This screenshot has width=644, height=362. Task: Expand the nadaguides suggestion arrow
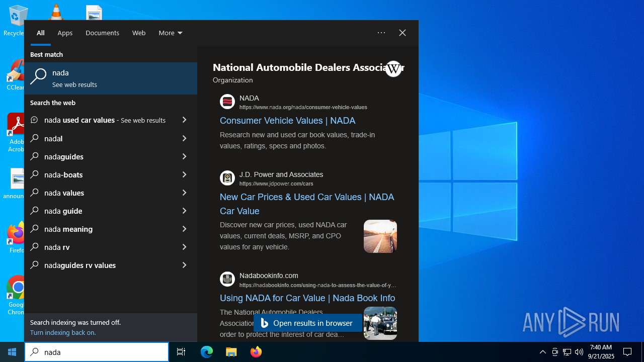184,156
